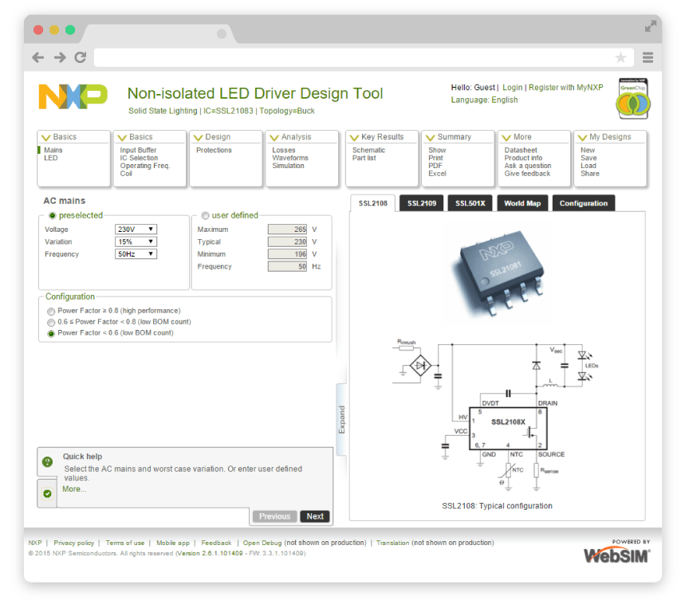685x616 pixels.
Task: Switch to the SSL2108 tab
Action: tap(373, 203)
